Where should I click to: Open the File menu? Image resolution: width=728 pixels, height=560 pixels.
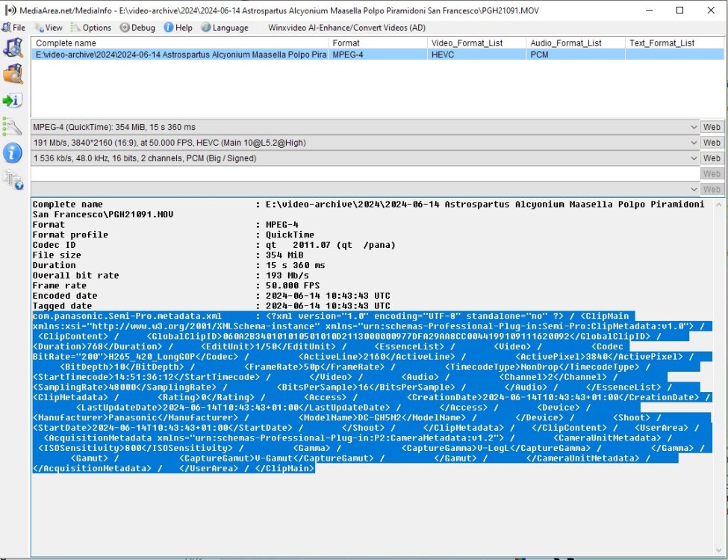coord(14,28)
